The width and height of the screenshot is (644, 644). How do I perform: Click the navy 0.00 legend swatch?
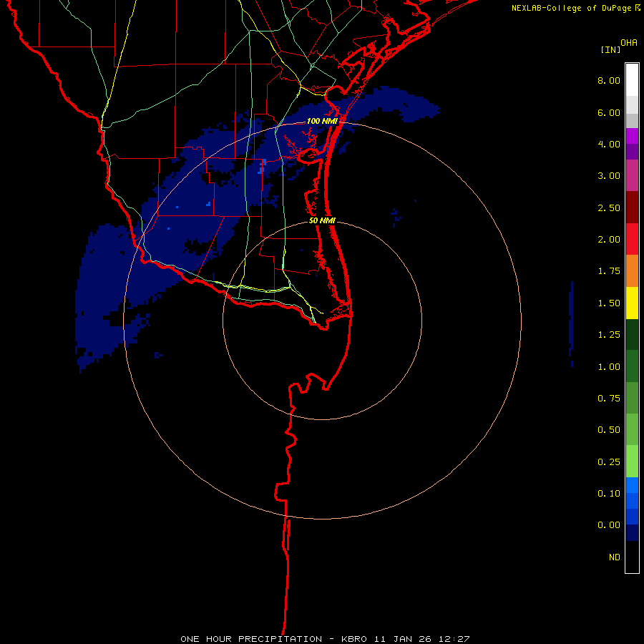tap(632, 532)
